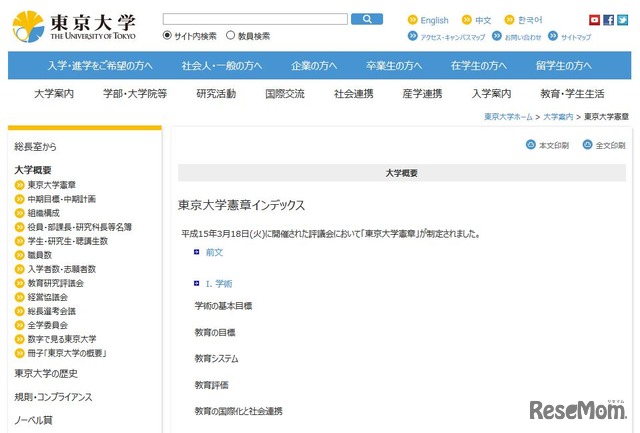This screenshot has width=640, height=433.
Task: Click the University of Tokyo logo
Action: pyautogui.click(x=74, y=27)
